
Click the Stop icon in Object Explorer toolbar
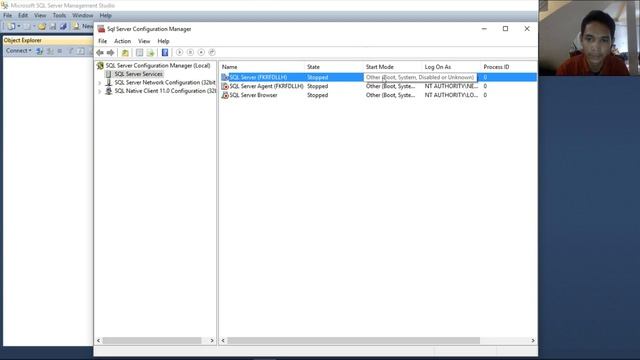coord(60,51)
